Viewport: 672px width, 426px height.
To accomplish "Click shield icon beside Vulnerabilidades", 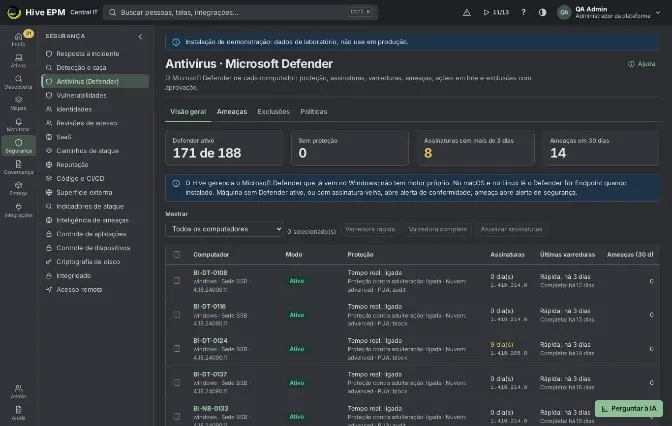I will coord(49,95).
